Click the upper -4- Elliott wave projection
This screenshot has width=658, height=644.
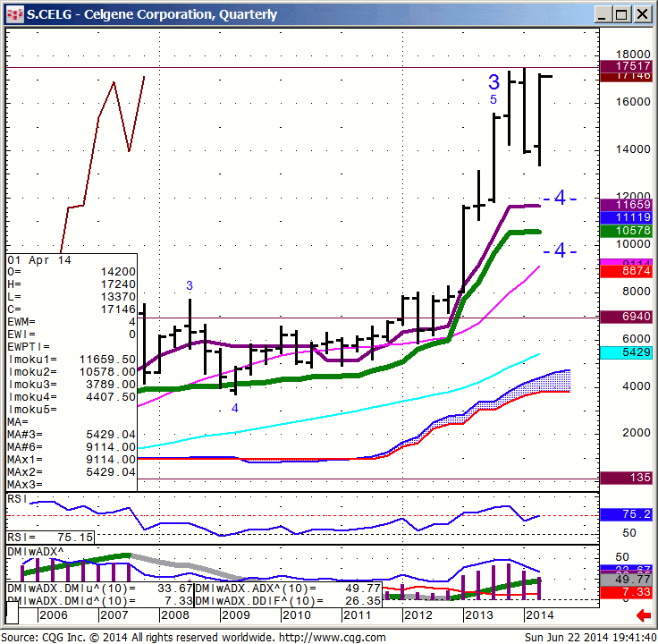tap(560, 198)
